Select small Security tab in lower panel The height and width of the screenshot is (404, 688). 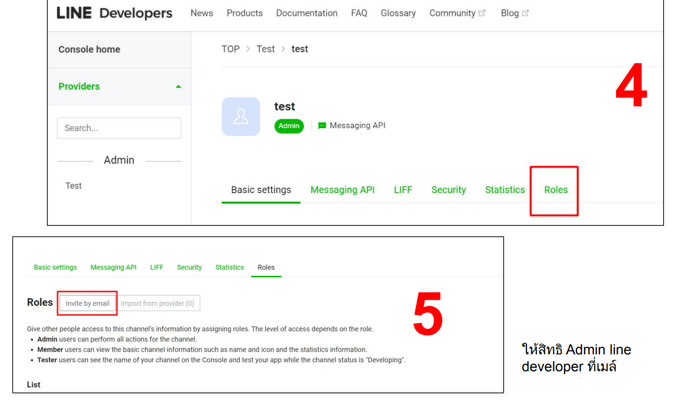coord(190,267)
